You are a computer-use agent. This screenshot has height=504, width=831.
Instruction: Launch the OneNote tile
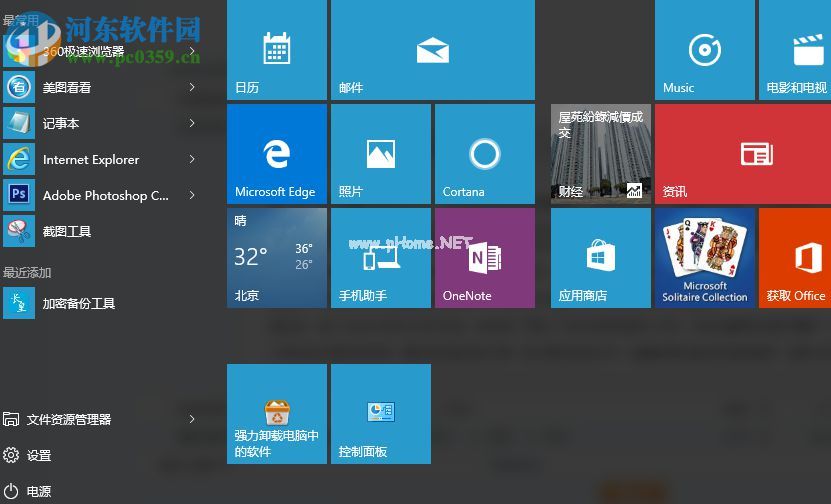(x=484, y=258)
